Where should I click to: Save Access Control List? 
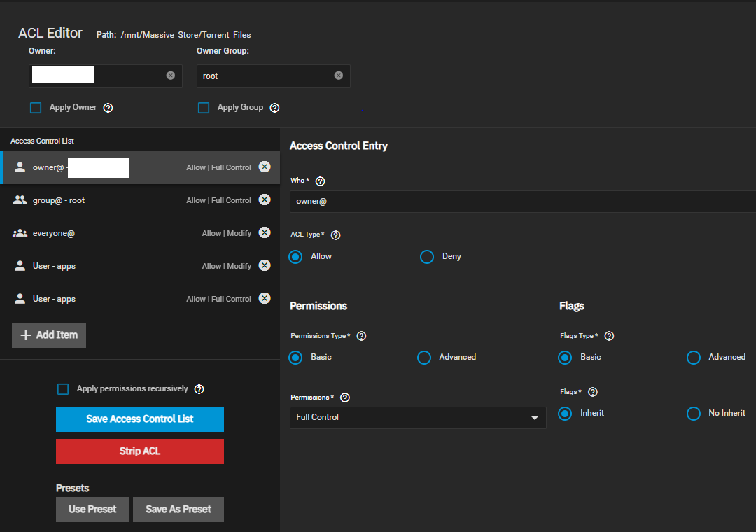(140, 419)
